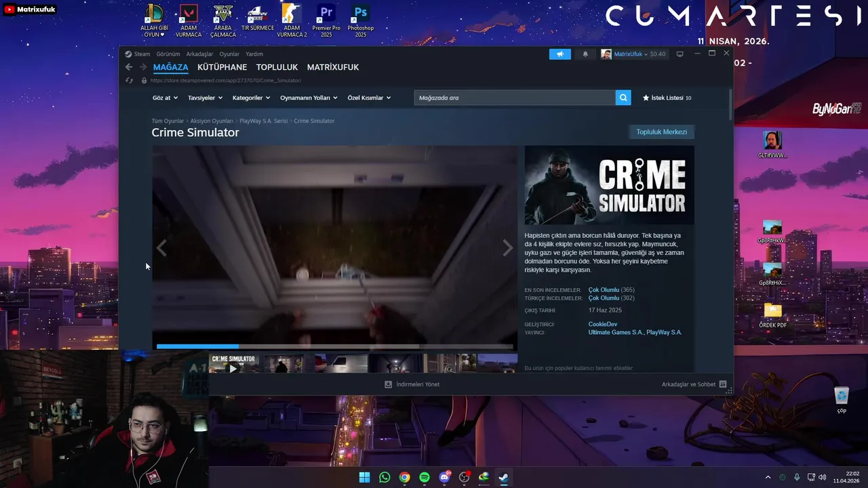Click the Topluluk Merkezi button
The width and height of the screenshot is (868, 488).
pos(662,132)
